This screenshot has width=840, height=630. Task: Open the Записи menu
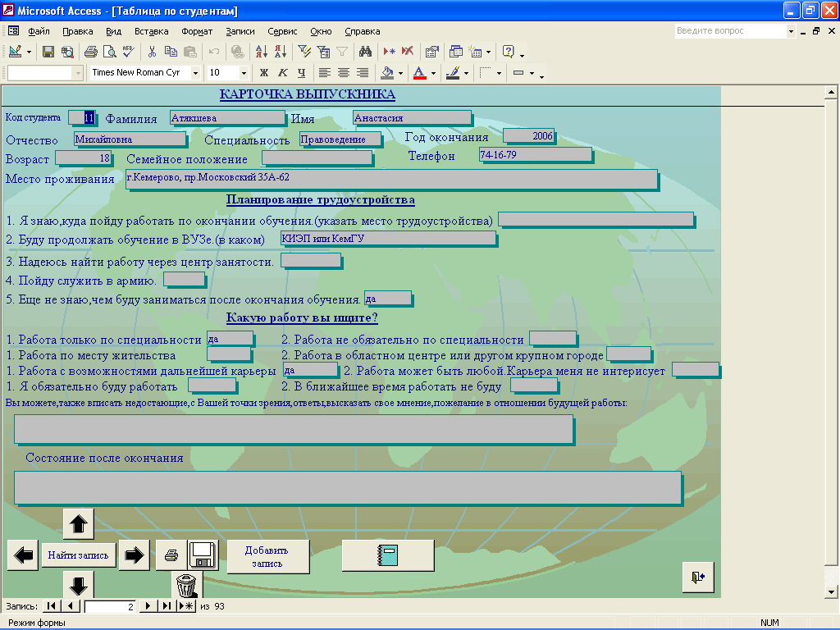coord(240,32)
